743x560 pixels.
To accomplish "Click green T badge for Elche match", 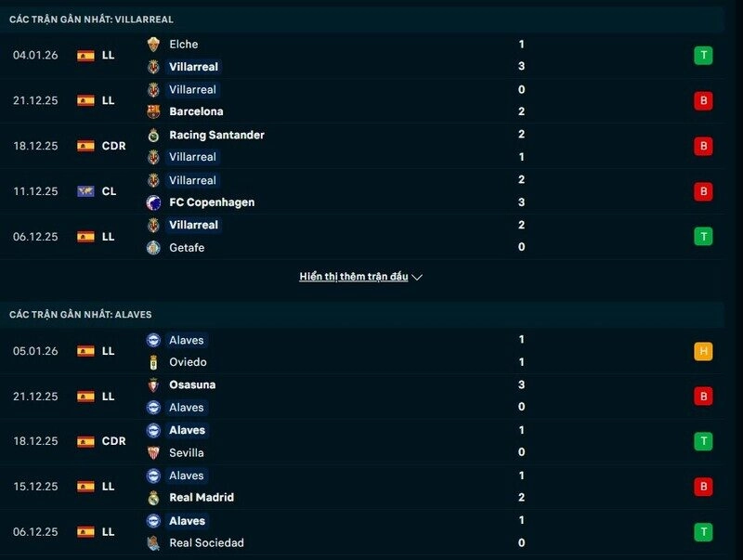I will point(703,55).
